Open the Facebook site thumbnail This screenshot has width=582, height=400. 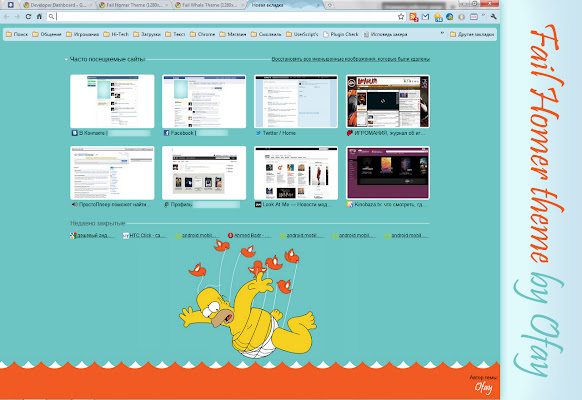pyautogui.click(x=204, y=101)
